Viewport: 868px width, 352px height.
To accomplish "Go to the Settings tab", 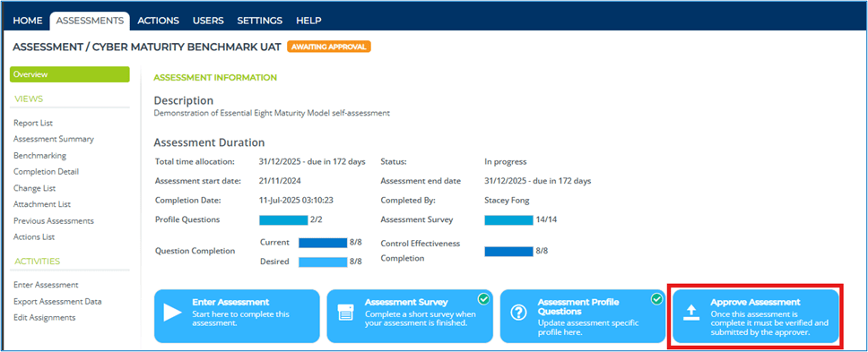I will pyautogui.click(x=260, y=21).
